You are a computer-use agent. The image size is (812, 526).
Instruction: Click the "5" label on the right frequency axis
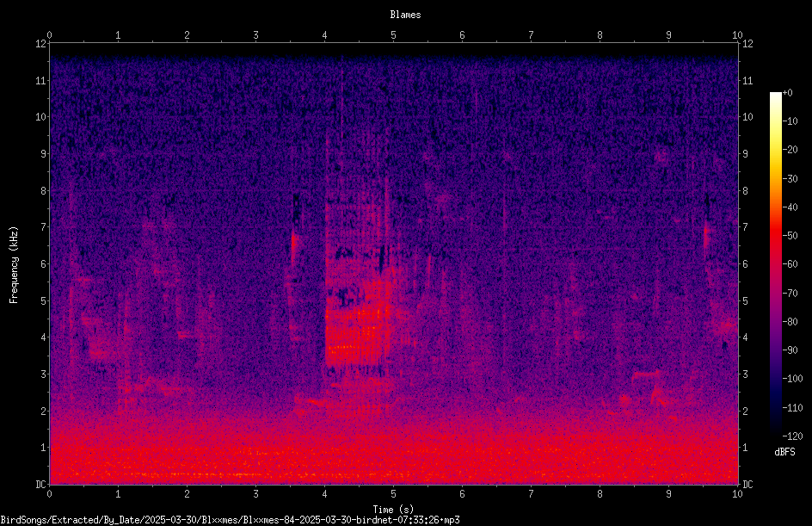(745, 301)
